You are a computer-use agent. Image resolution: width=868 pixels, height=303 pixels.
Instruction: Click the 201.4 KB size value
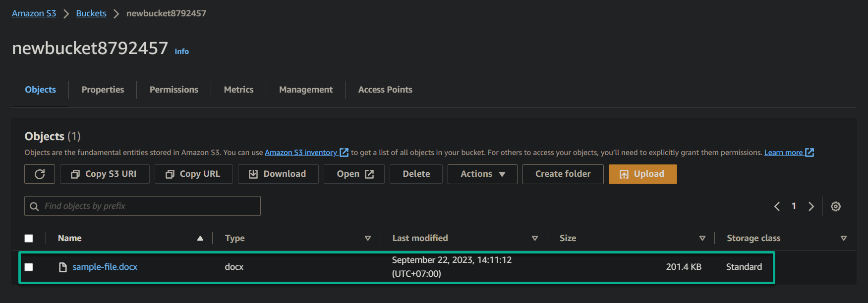pyautogui.click(x=684, y=267)
